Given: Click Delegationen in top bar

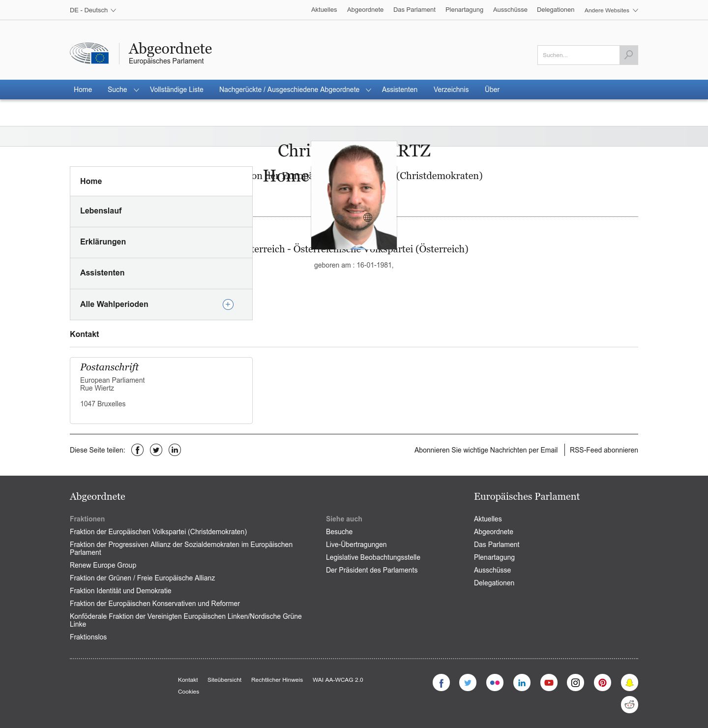Looking at the screenshot, I should pos(556,10).
